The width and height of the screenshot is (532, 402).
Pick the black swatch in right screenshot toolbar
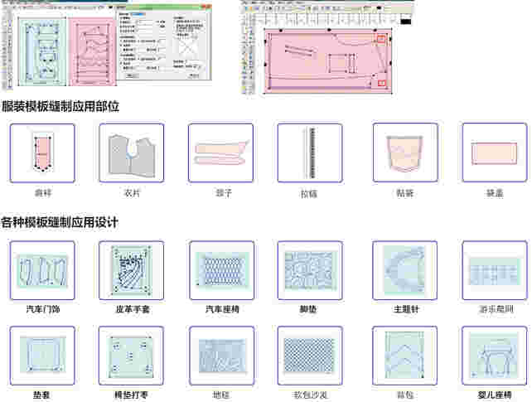point(405,22)
